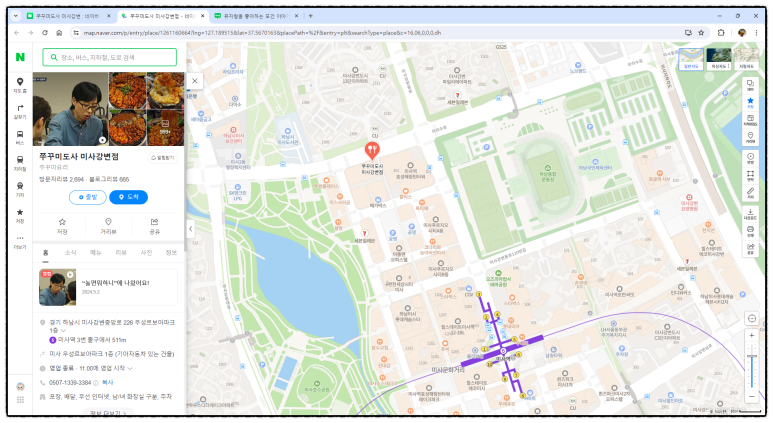The width and height of the screenshot is (773, 423).
Task: Click the phone number info icon
Action: (96, 383)
